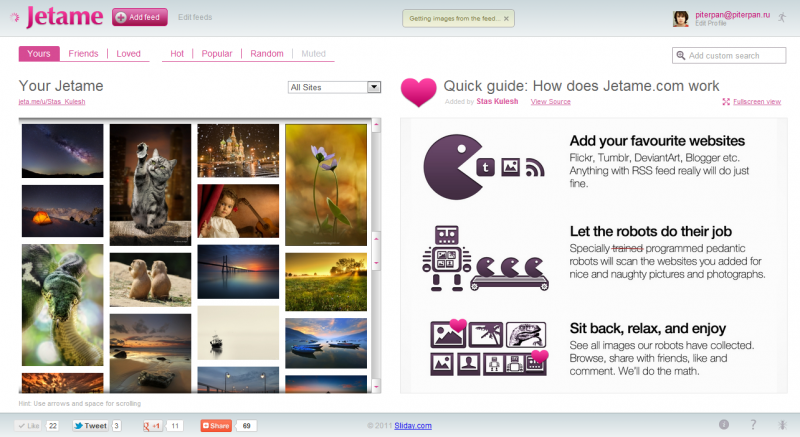Click the Add custom search field

tap(729, 55)
